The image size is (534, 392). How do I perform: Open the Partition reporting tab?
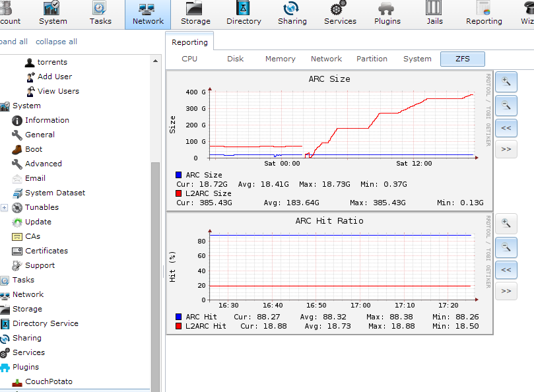pos(372,59)
